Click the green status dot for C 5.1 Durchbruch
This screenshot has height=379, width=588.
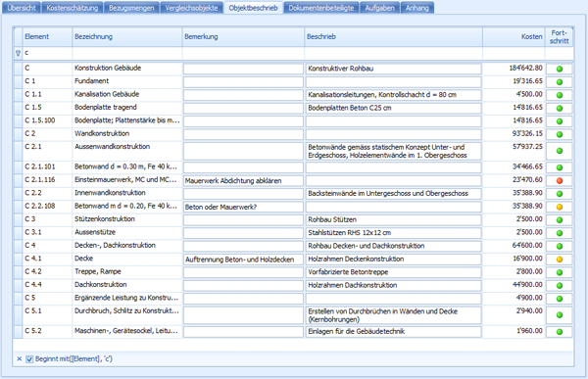click(x=560, y=315)
